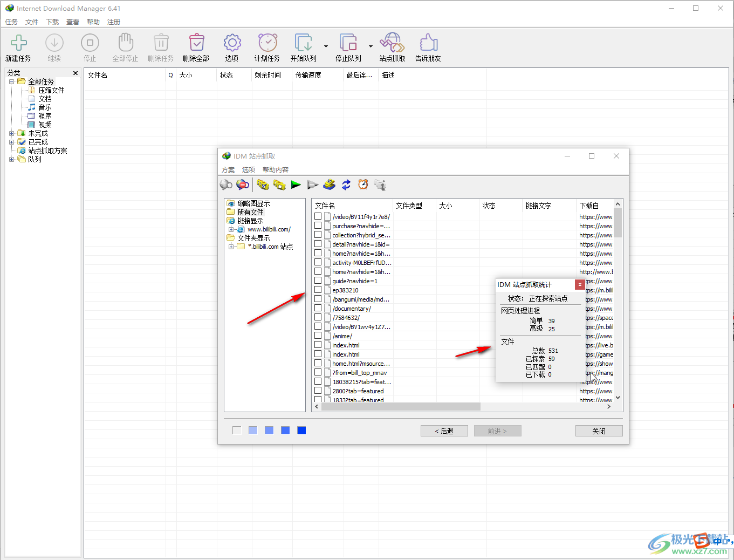
Task: Open the 帮助内容 menu in site grabber
Action: [x=276, y=169]
